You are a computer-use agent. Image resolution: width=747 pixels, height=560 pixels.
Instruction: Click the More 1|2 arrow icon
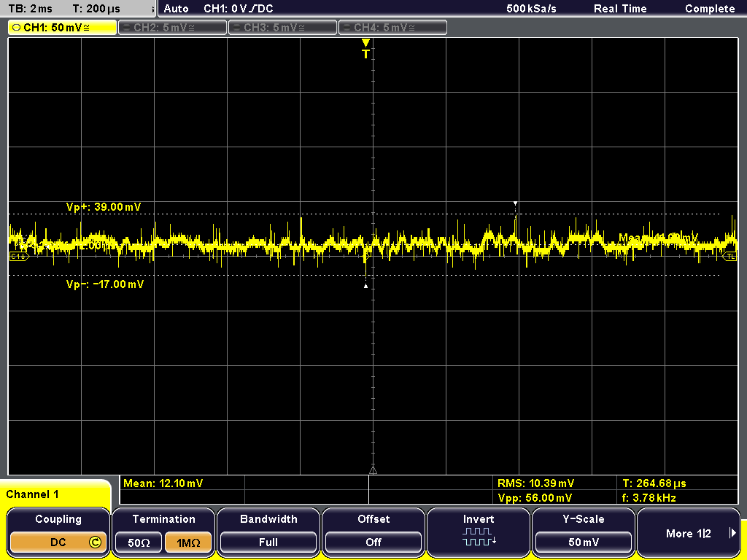(732, 534)
